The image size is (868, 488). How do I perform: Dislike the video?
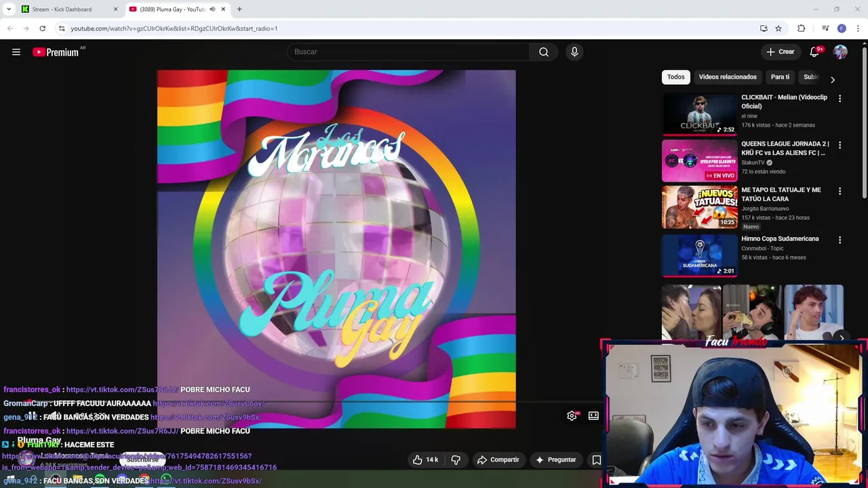pos(456,460)
